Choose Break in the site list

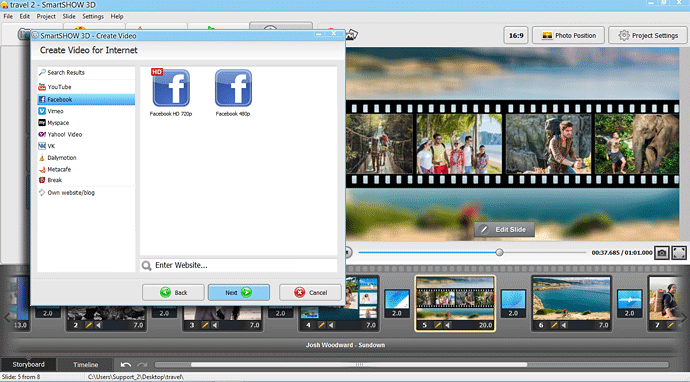(x=86, y=180)
